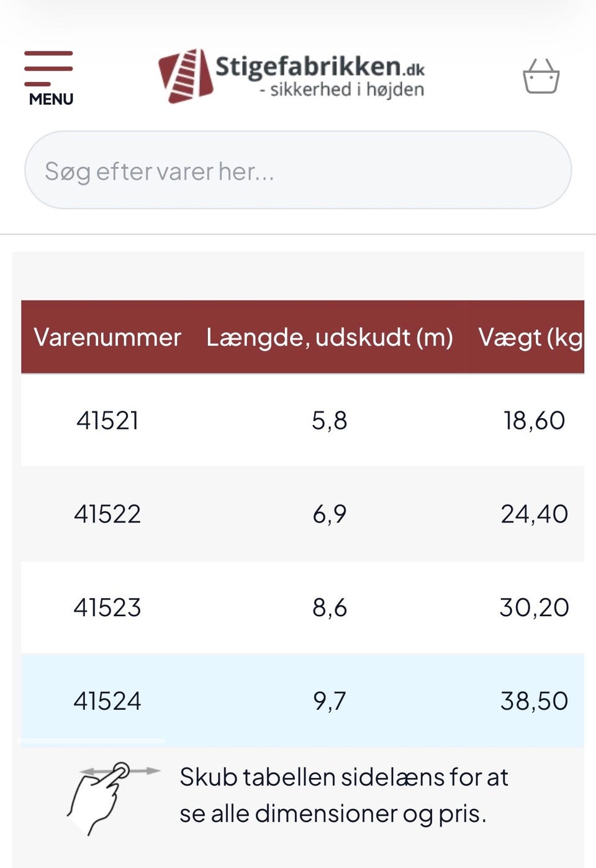Click the 18,60 weight value
This screenshot has width=596, height=868.
534,421
